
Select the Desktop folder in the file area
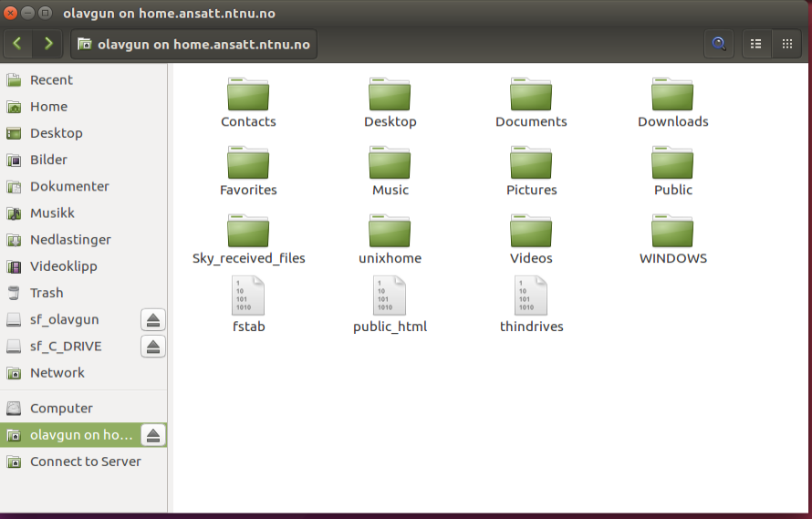(x=390, y=103)
